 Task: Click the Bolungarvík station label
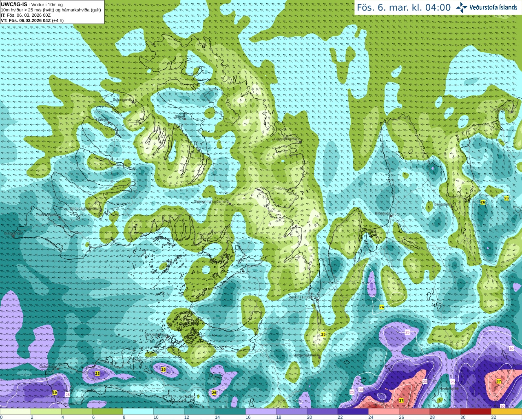[x=122, y=99]
